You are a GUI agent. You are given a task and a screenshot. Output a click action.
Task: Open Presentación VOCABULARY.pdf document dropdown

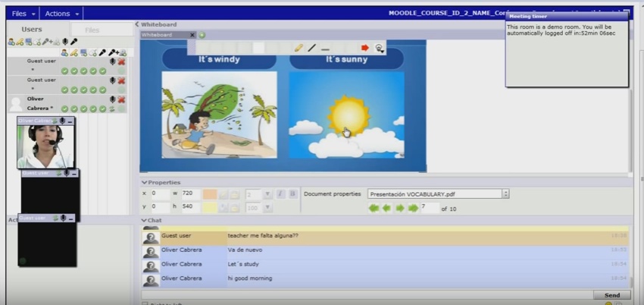[505, 194]
